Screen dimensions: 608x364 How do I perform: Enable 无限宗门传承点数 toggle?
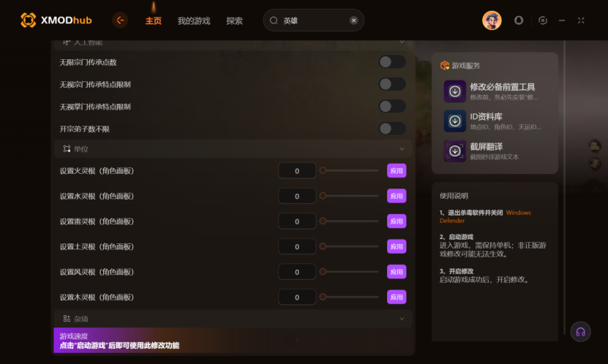392,62
